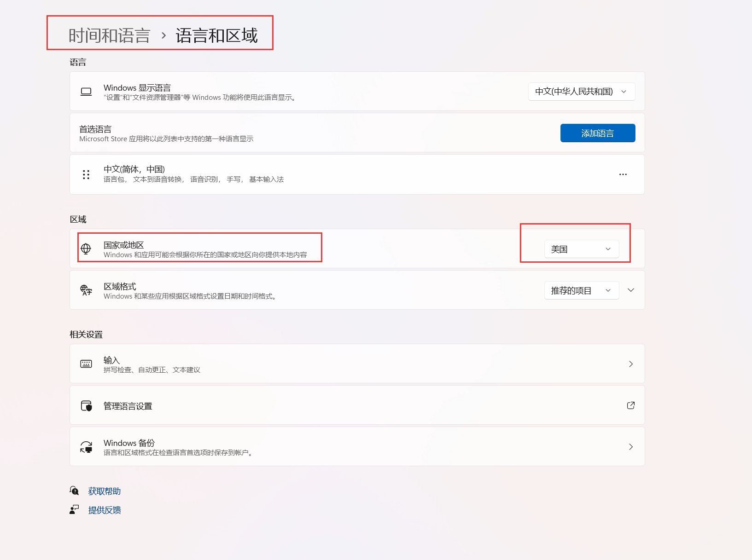The image size is (752, 560).
Task: Open the 输入 settings row
Action: (x=357, y=364)
